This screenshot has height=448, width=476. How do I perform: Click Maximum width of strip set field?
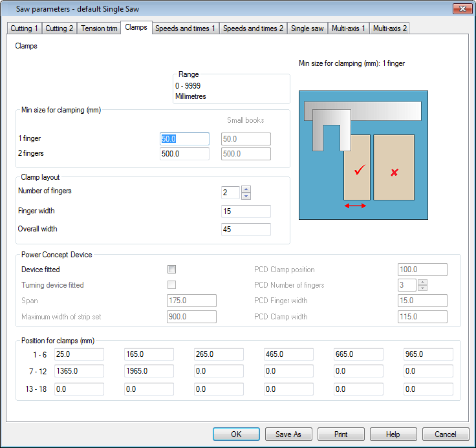(x=191, y=317)
